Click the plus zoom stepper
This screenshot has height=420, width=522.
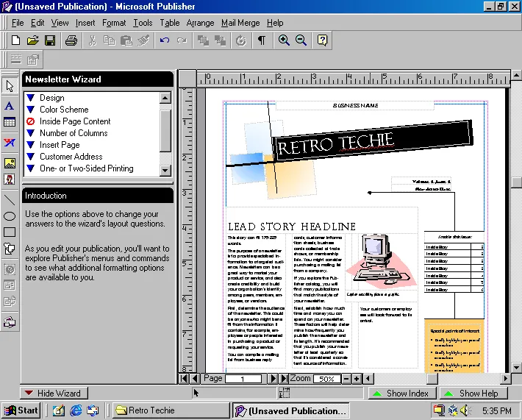(357, 378)
